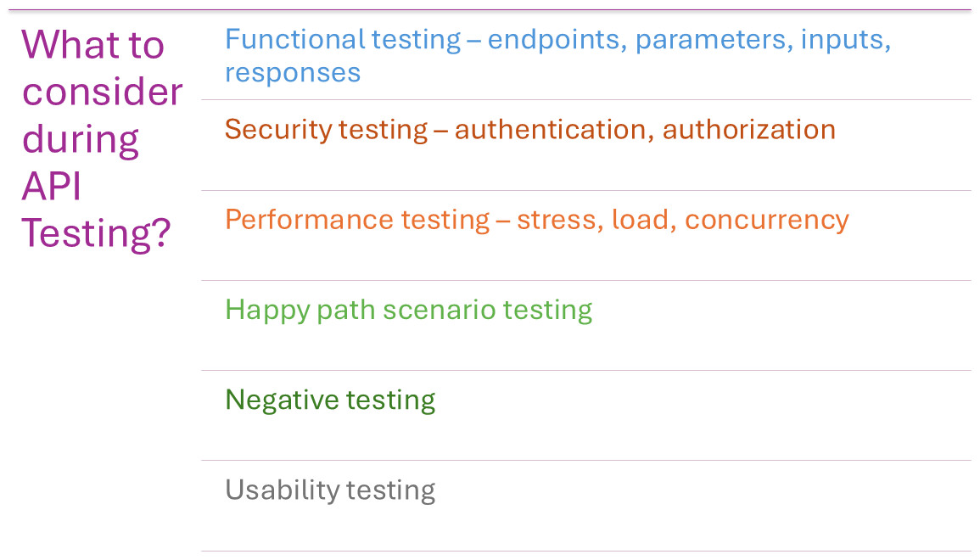Click the 'Security testing' text
Viewport: 980px width, 560px height.
(326, 130)
